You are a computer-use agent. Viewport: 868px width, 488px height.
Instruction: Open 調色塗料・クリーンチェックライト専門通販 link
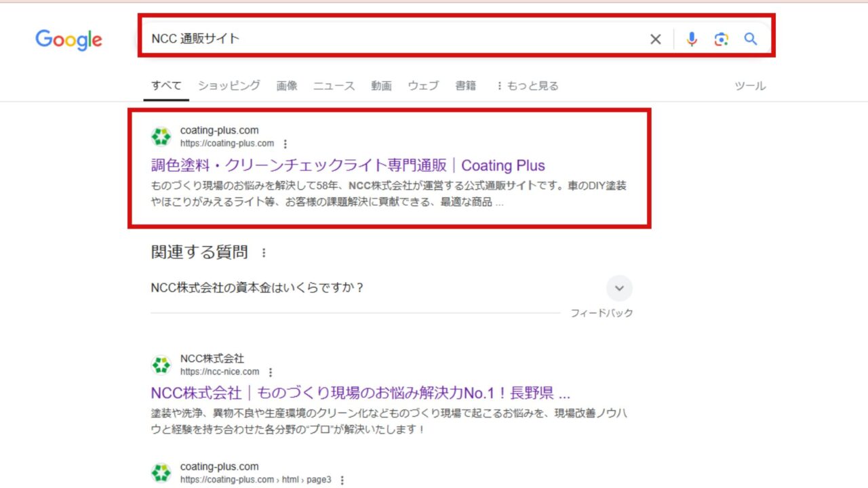coord(348,165)
